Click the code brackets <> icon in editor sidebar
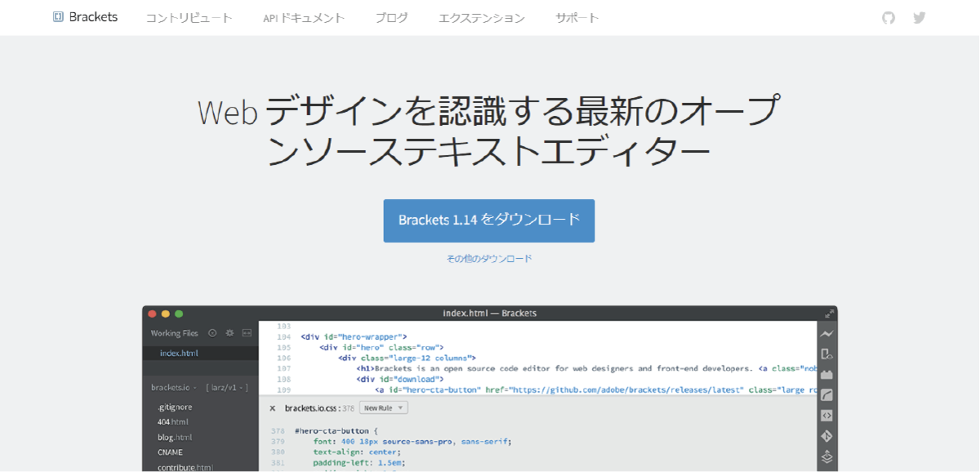The image size is (980, 472). (x=826, y=416)
